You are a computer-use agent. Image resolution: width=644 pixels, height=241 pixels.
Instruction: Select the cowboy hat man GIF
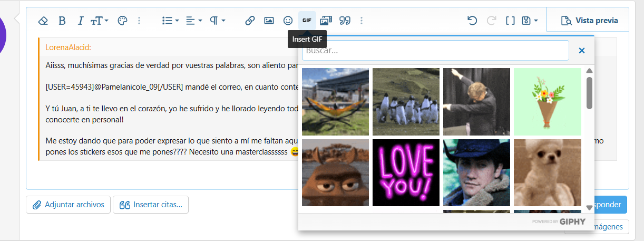click(476, 172)
